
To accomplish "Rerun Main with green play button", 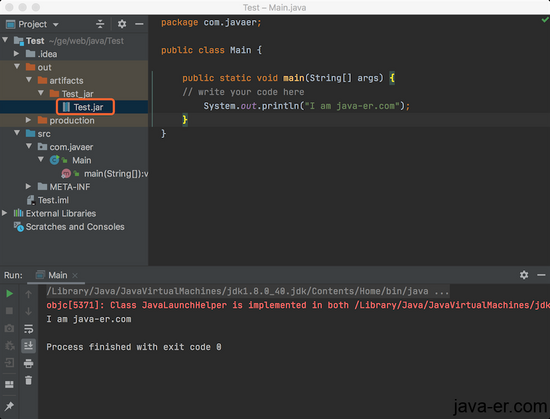I will [9, 293].
